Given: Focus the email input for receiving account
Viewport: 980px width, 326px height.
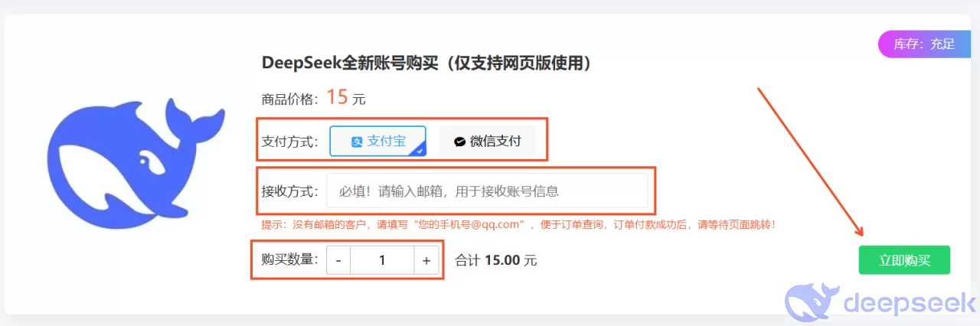Looking at the screenshot, I should pos(488,191).
